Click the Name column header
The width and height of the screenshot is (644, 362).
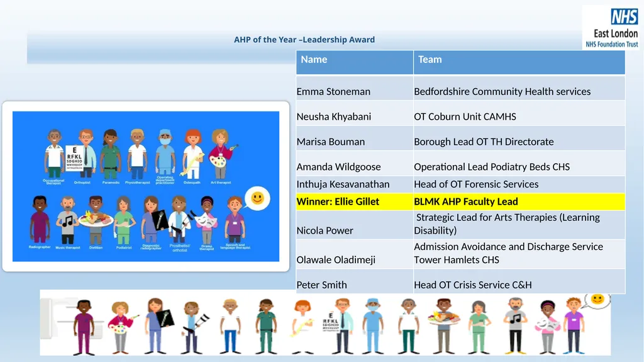click(355, 62)
